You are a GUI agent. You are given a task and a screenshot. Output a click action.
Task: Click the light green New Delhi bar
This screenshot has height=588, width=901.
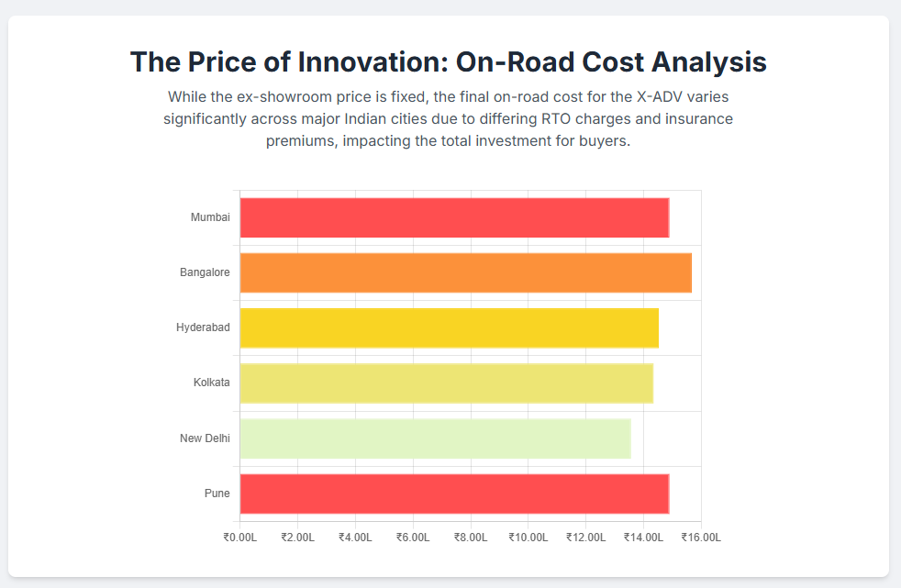pos(435,438)
